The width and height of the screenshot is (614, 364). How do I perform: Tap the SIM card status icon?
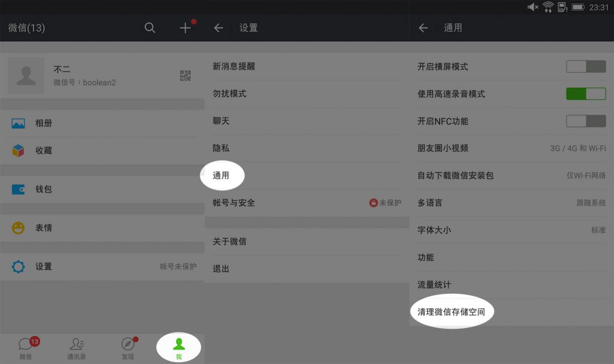tap(562, 7)
